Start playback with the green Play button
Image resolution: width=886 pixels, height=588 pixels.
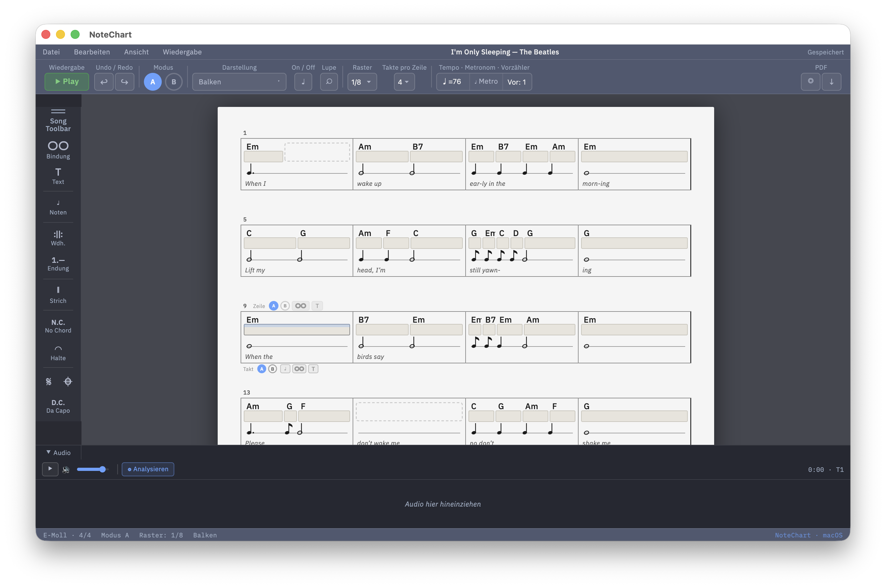coord(67,82)
